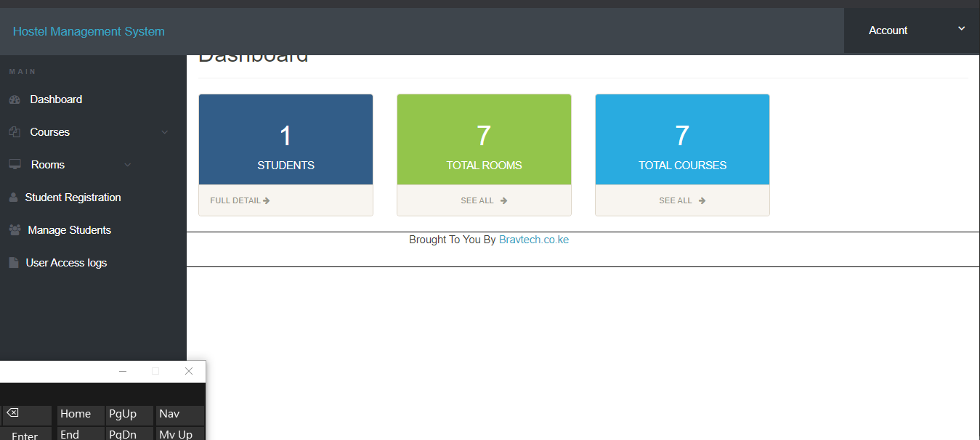This screenshot has width=980, height=440.
Task: Click the User Access logs file icon
Action: [13, 263]
